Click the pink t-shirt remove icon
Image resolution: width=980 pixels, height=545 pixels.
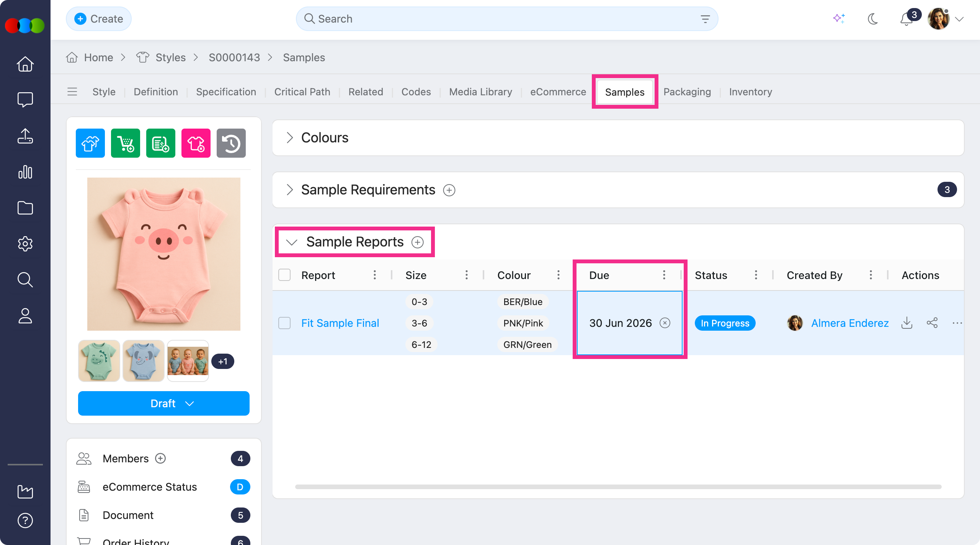(196, 143)
